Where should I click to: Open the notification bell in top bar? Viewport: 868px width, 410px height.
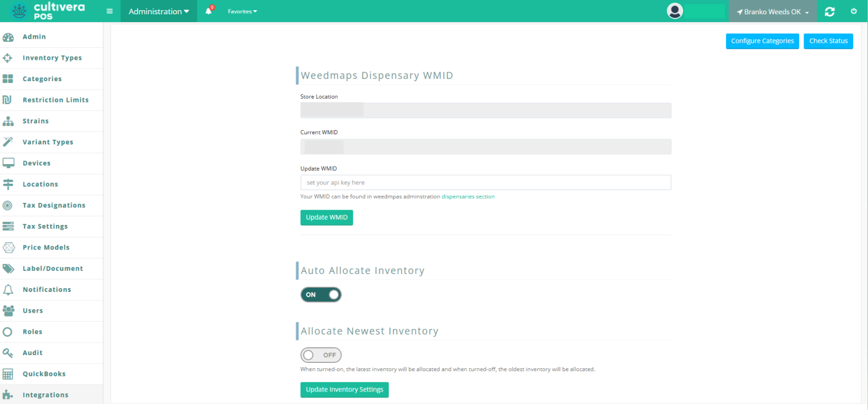click(209, 11)
